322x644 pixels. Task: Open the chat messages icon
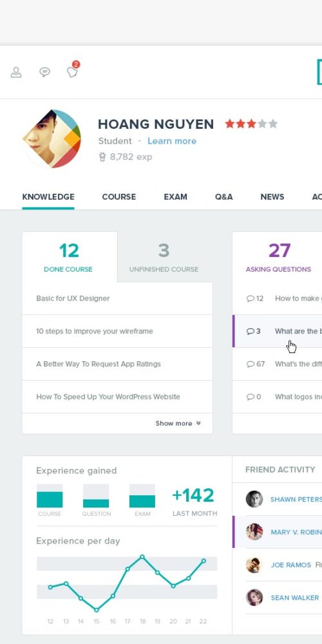(44, 72)
